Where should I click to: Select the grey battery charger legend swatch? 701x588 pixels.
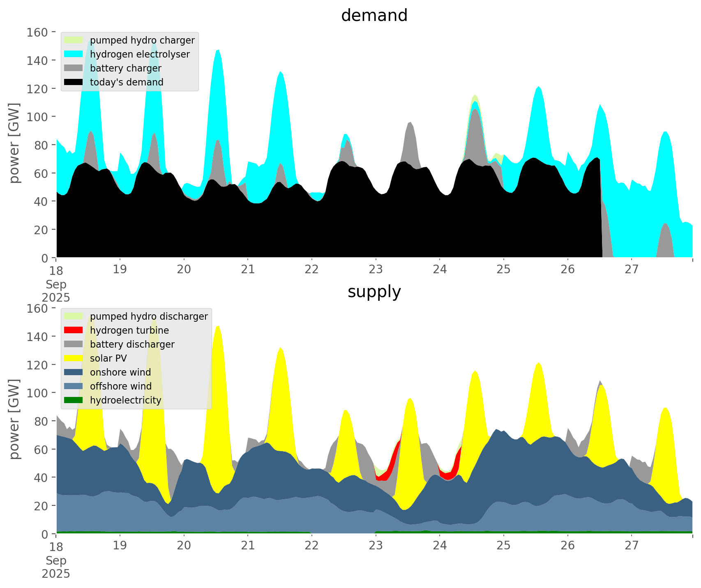pos(74,68)
